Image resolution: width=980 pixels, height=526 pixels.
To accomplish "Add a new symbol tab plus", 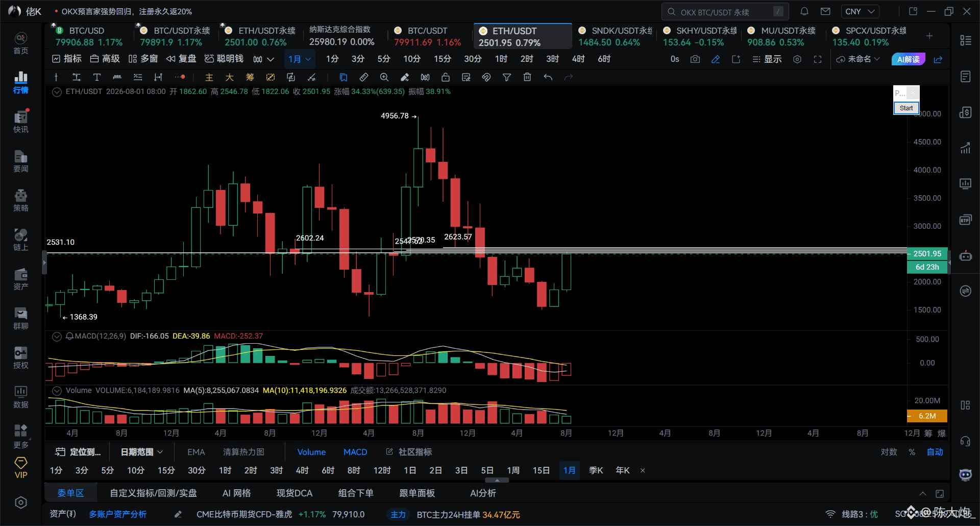I will [x=929, y=36].
